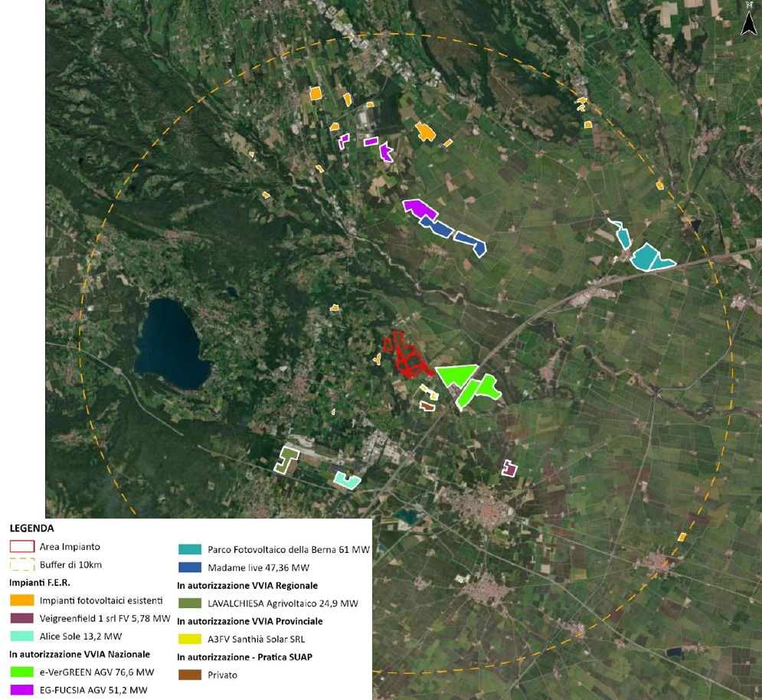Click the Alice Sole mint legend swatch
Screen dimensions: 762x700
click(x=22, y=636)
